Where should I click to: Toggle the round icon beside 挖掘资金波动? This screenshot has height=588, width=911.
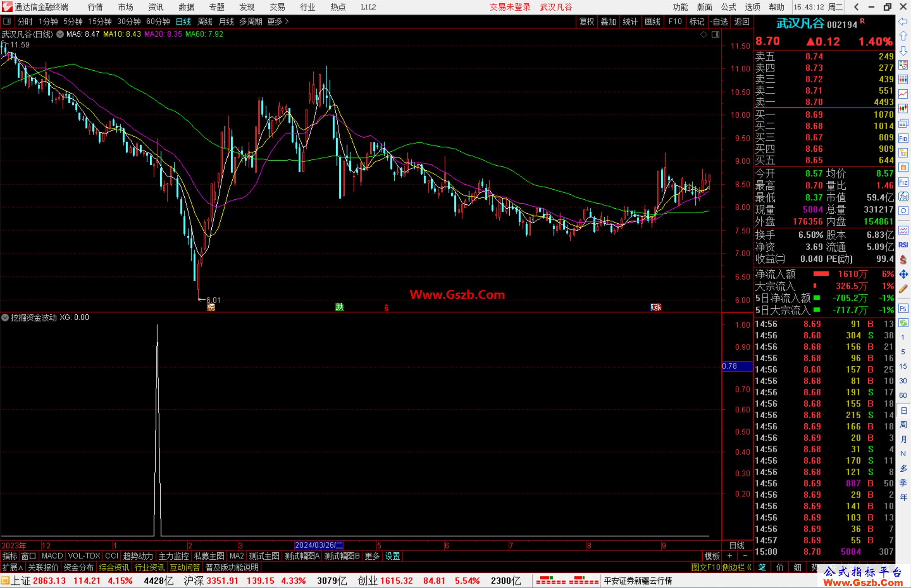[5, 317]
